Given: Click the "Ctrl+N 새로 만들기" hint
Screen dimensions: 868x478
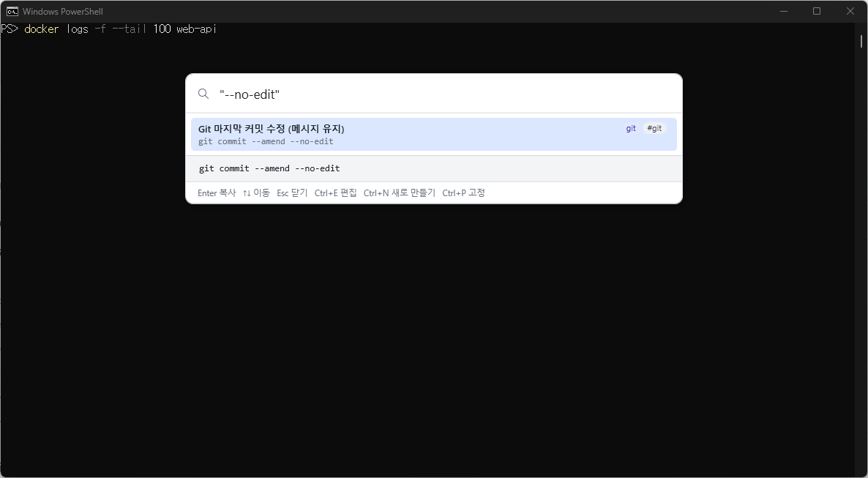Looking at the screenshot, I should (x=399, y=193).
